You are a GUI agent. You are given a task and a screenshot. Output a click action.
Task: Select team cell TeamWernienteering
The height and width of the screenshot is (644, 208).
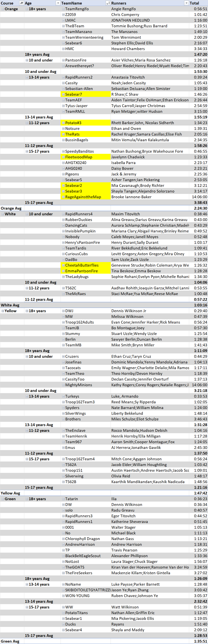[85, 37]
